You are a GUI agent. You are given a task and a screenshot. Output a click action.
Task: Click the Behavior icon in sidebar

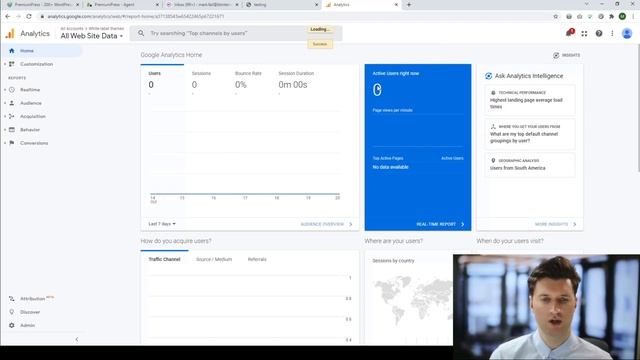coord(12,129)
